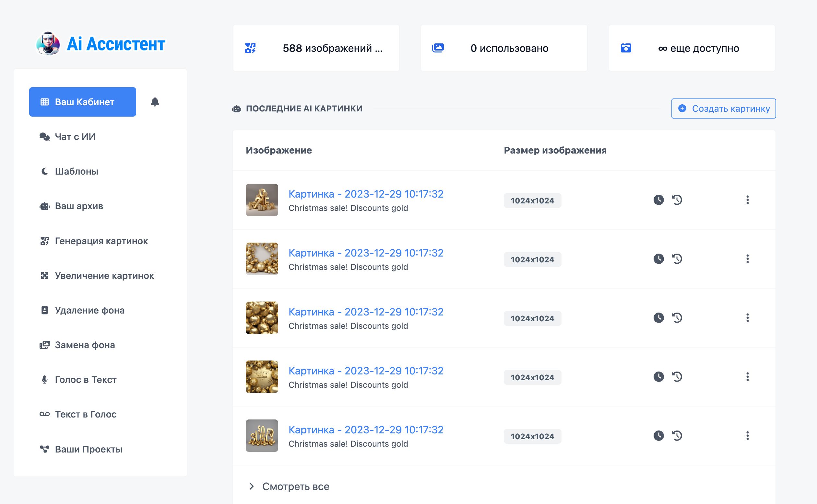Click Ваш Кабинет active button

pyautogui.click(x=82, y=102)
